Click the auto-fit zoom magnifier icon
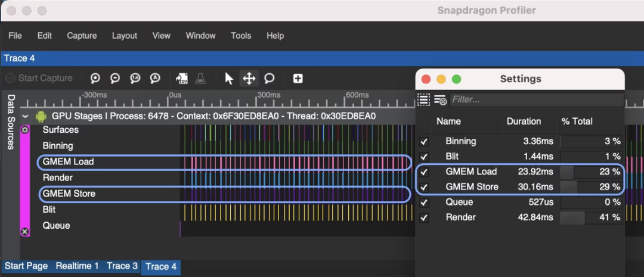644x277 pixels. (155, 78)
